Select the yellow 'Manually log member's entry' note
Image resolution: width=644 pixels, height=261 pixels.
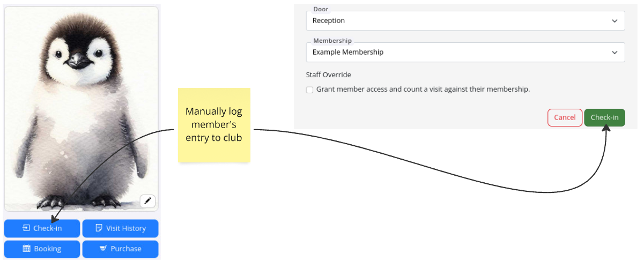pos(214,125)
